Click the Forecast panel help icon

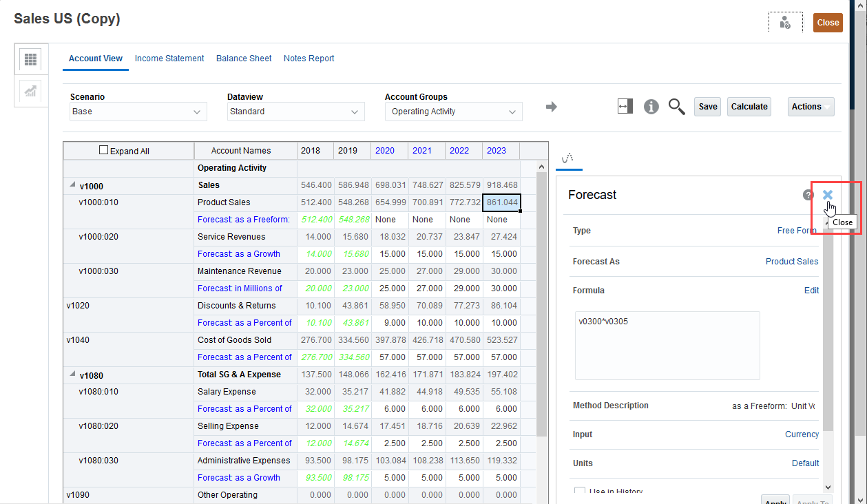pyautogui.click(x=808, y=195)
